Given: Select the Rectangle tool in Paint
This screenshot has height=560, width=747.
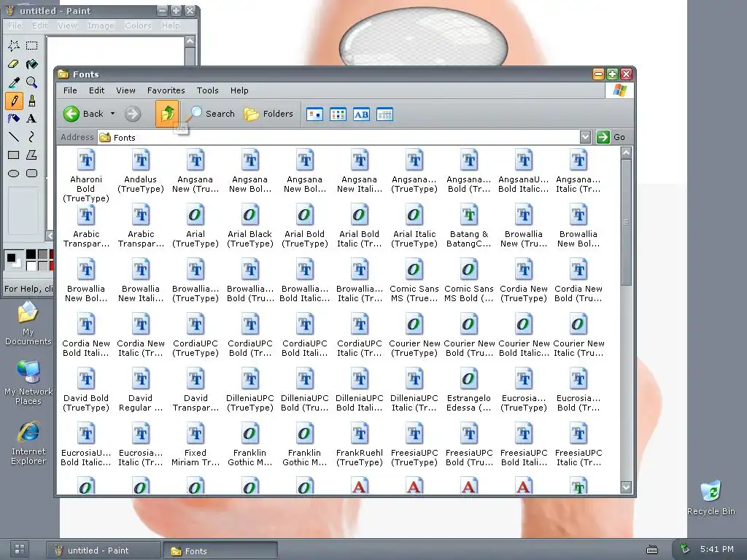Looking at the screenshot, I should click(14, 155).
